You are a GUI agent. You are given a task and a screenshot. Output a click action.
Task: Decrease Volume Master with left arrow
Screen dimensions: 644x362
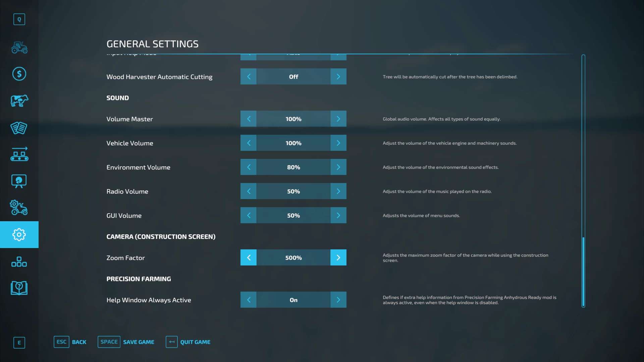pyautogui.click(x=249, y=119)
